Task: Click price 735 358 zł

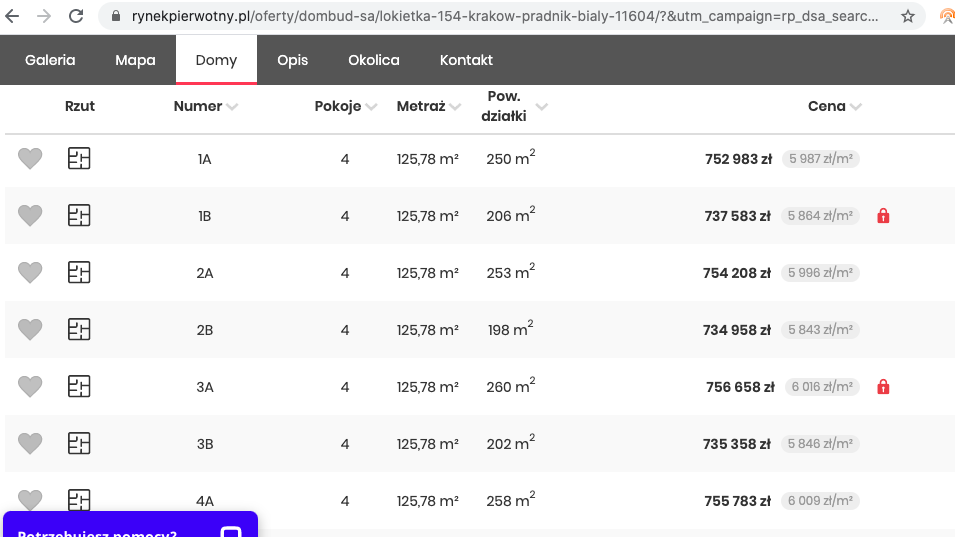Action: point(737,444)
